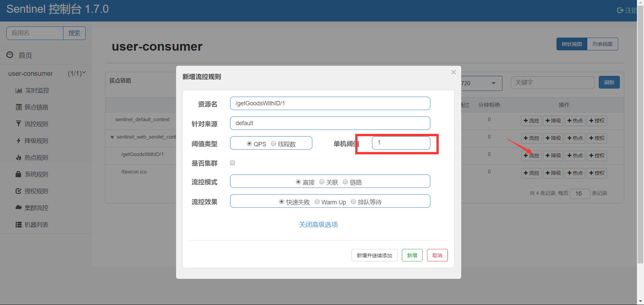Image resolution: width=644 pixels, height=305 pixels.
Task: Close the 新增流控规则 dialog with the X
Action: (453, 72)
